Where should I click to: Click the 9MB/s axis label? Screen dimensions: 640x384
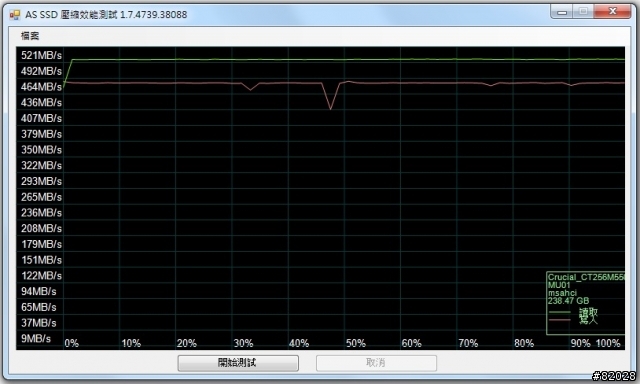pos(36,339)
